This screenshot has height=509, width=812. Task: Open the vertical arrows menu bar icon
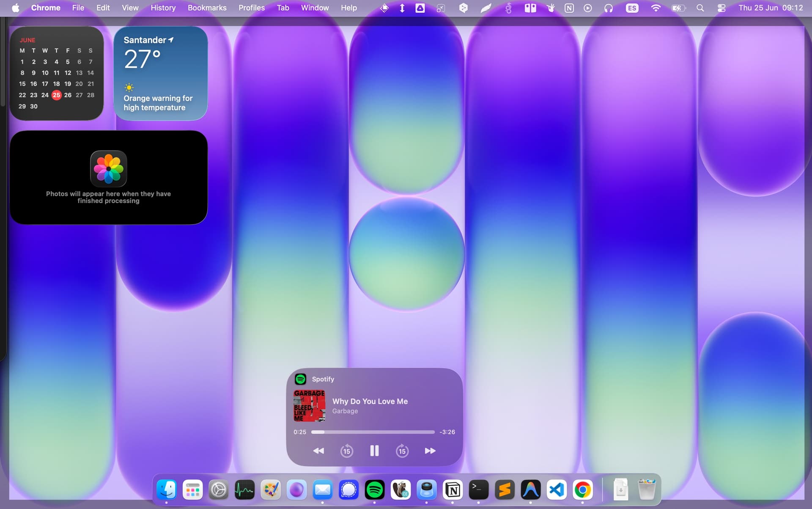pos(402,8)
